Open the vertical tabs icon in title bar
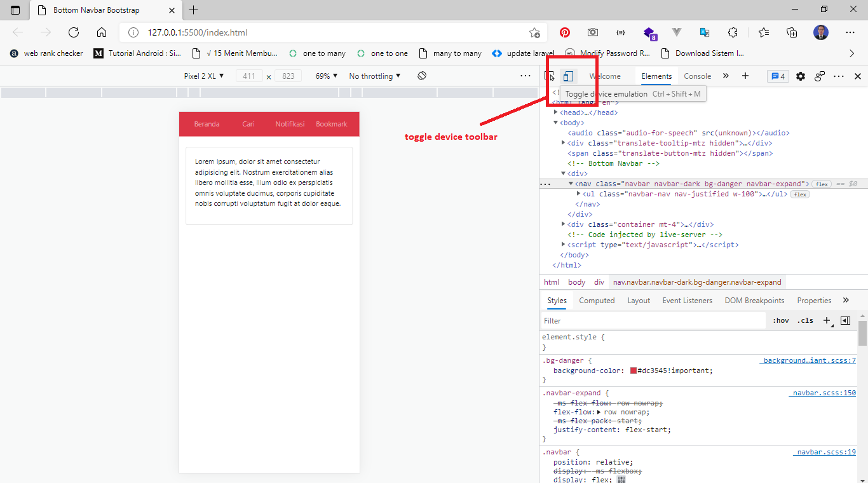 tap(16, 10)
